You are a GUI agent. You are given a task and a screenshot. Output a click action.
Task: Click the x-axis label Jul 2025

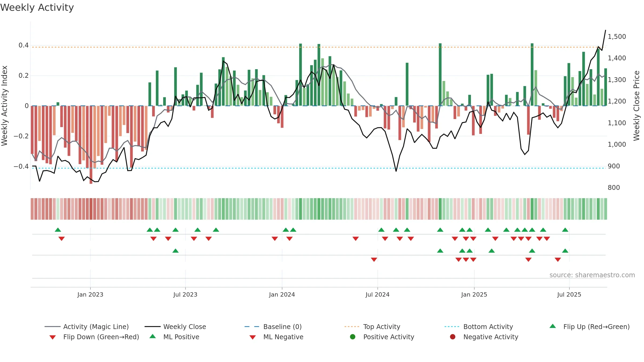[569, 294]
